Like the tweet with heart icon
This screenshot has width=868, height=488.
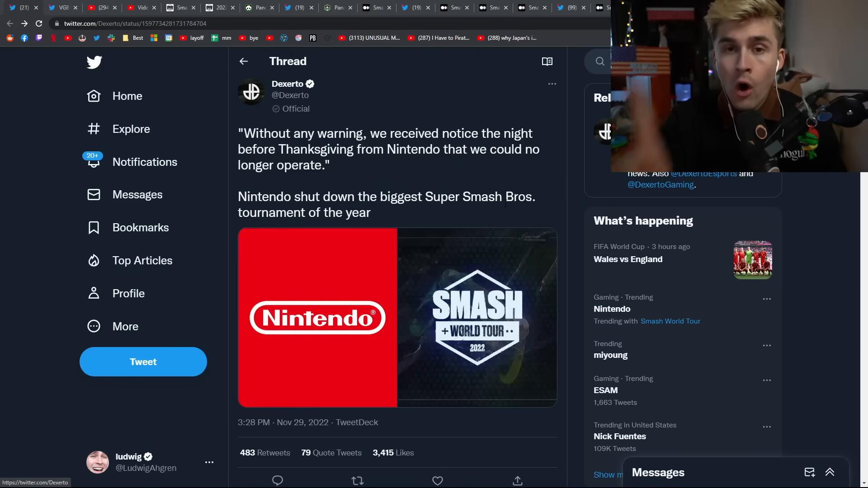click(437, 480)
